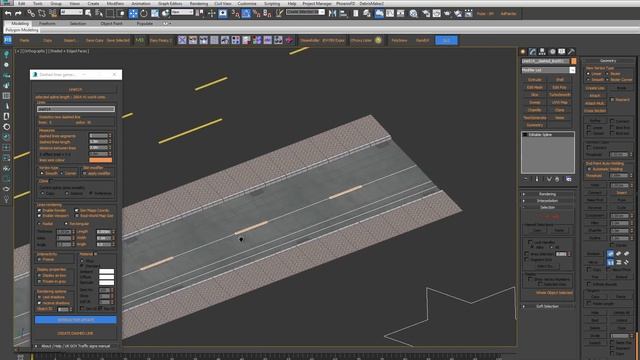Click Remove Modifier trash icon
Viewport: 640px width, 360px height.
557,179
